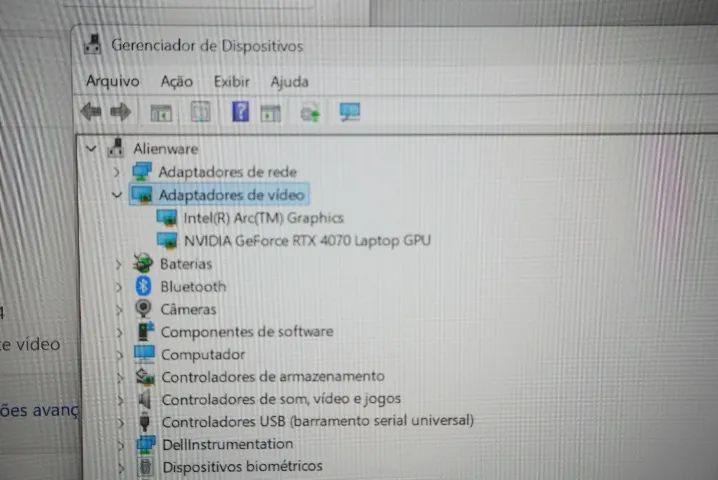Expand Controladores USB chevron
718x480 pixels.
pyautogui.click(x=121, y=422)
